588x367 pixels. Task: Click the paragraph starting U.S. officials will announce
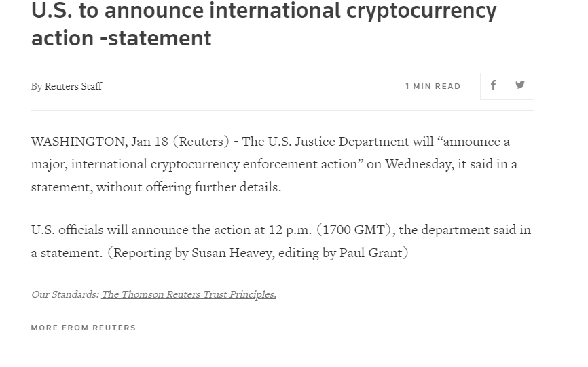(281, 242)
